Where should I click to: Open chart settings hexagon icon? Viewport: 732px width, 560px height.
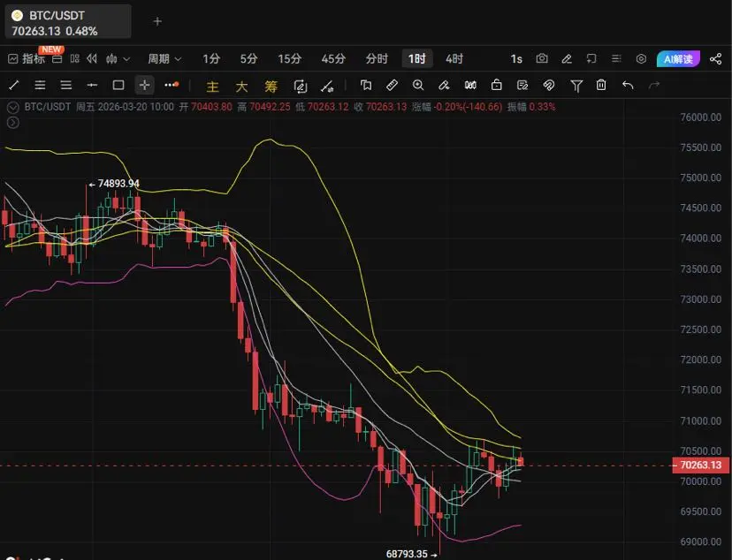[641, 59]
